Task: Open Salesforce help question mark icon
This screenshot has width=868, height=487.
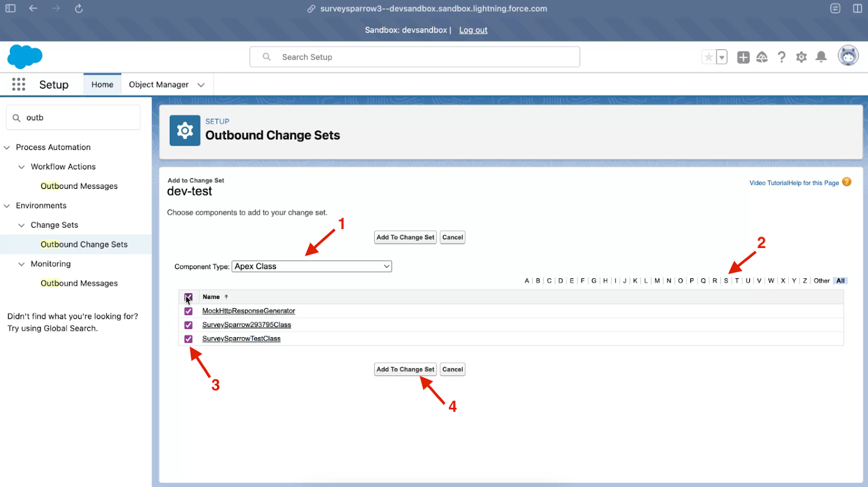Action: point(781,57)
